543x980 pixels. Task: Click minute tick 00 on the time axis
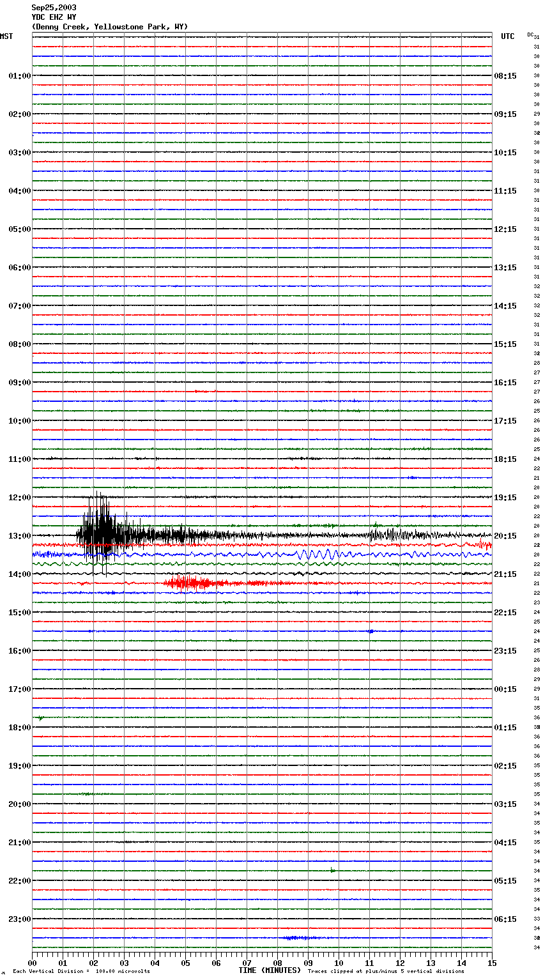click(x=32, y=963)
